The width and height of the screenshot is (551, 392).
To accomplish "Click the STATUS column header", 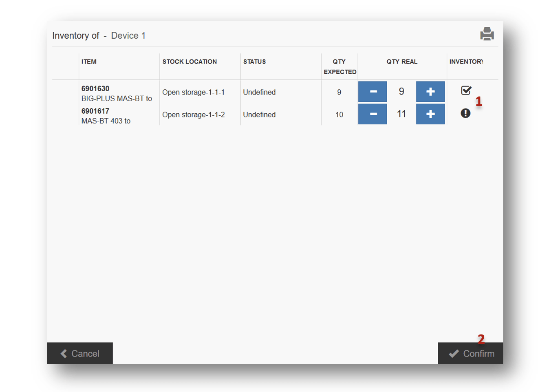I will [254, 62].
